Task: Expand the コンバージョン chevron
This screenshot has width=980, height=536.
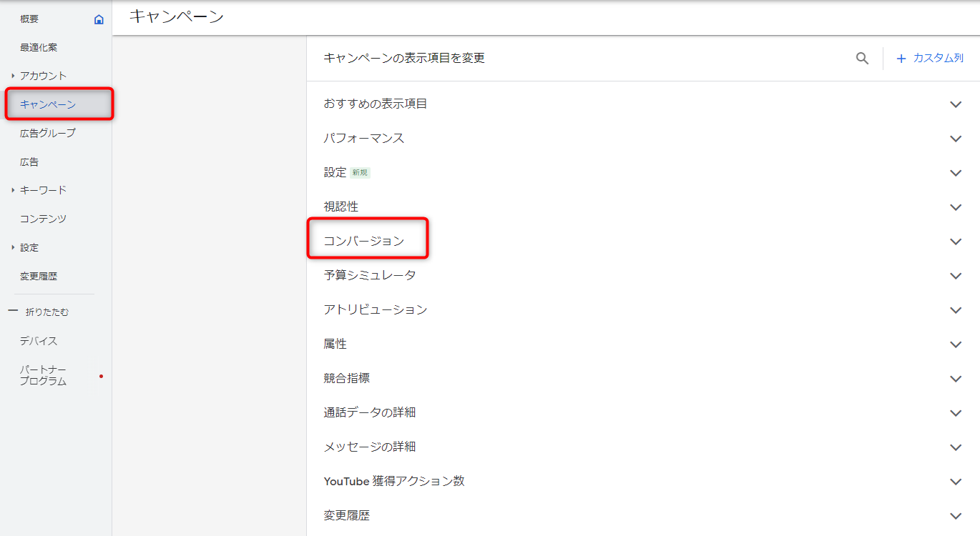Action: 956,242
